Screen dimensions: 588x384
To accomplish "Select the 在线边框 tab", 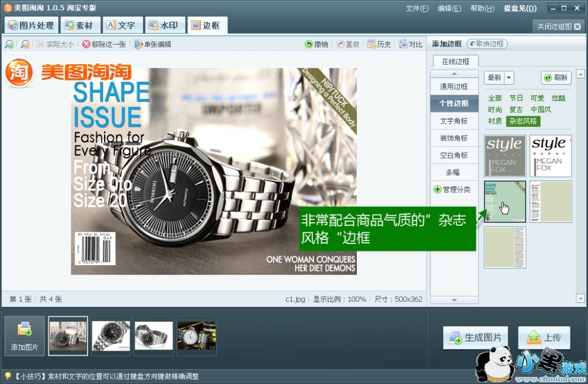I will tap(455, 62).
